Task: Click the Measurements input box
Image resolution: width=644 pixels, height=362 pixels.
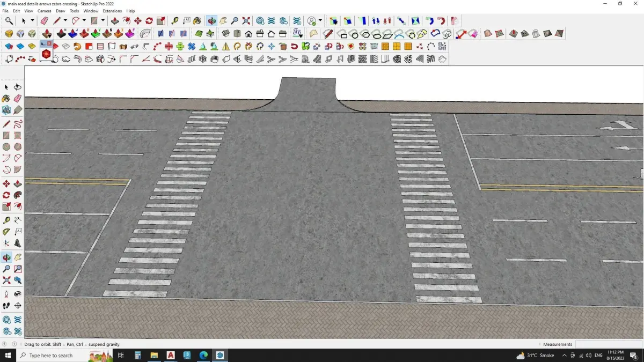Action: 608,344
